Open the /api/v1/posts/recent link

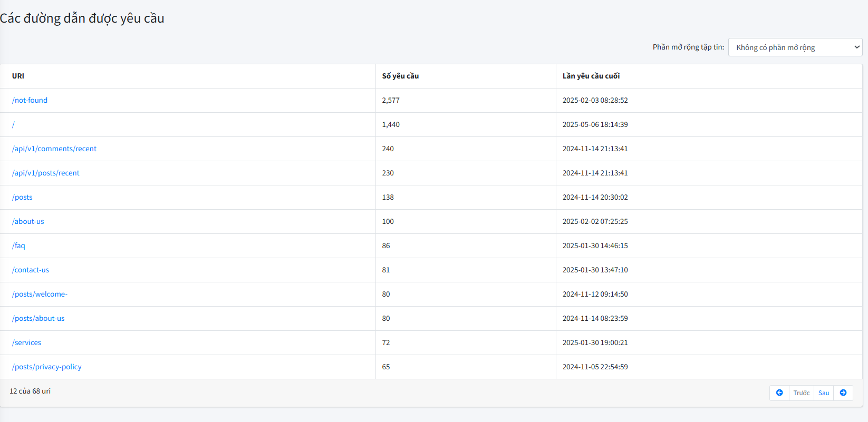point(46,173)
